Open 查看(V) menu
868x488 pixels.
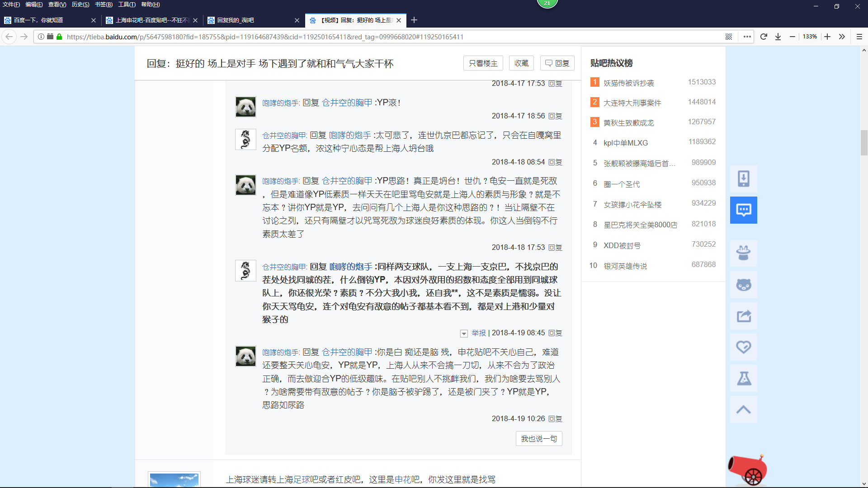pos(57,5)
